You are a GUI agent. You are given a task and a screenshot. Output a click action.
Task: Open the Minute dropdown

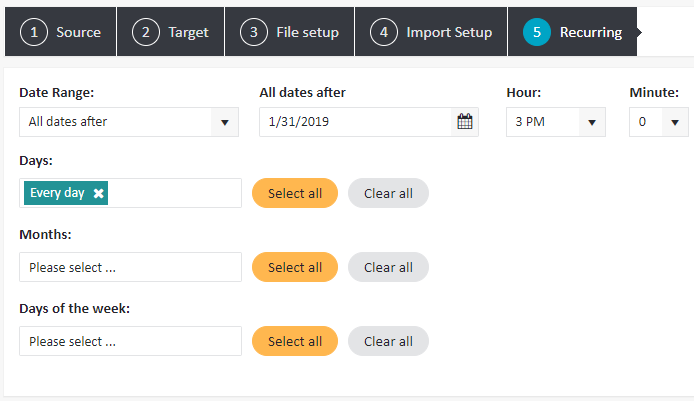[x=659, y=122]
